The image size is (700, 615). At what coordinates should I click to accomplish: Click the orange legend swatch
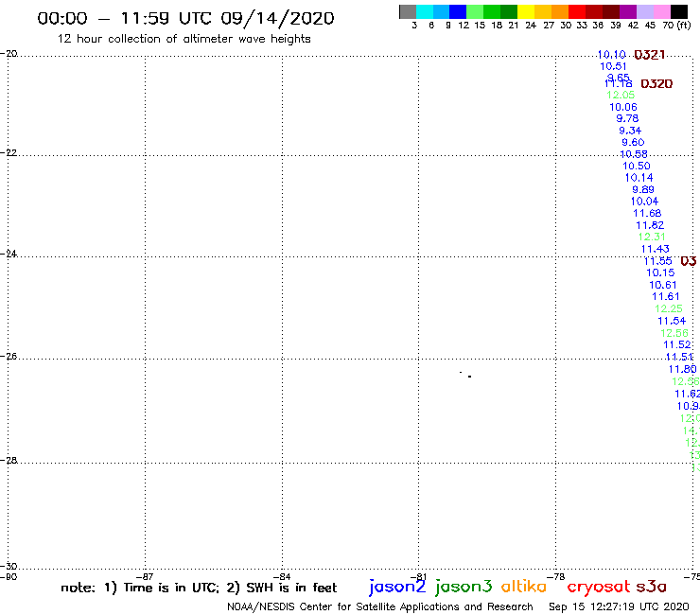coord(560,11)
